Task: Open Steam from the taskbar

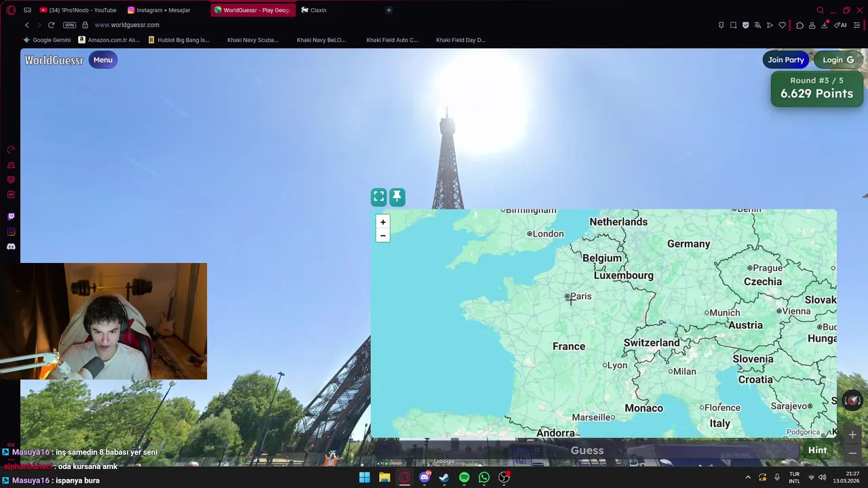Action: [x=444, y=477]
